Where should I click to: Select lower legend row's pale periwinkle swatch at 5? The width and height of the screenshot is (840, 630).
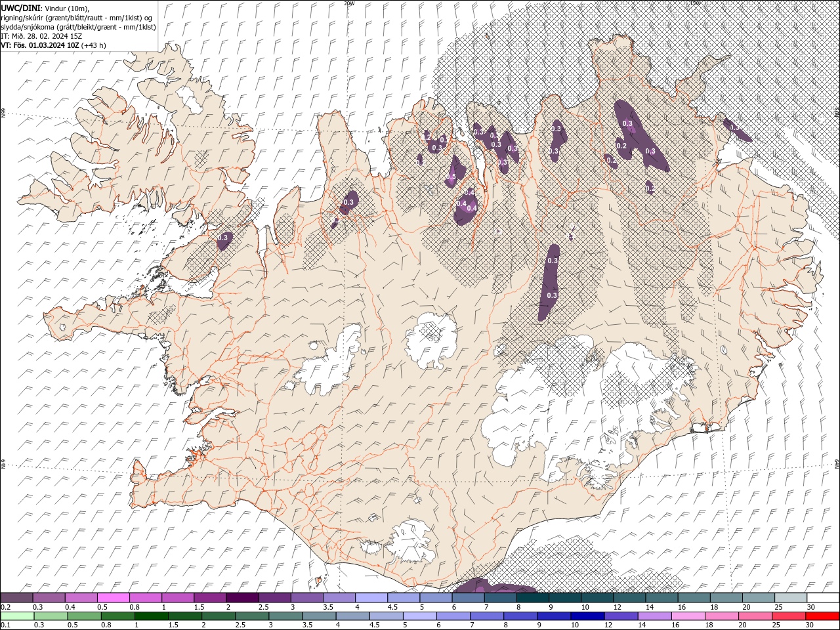[x=419, y=616]
